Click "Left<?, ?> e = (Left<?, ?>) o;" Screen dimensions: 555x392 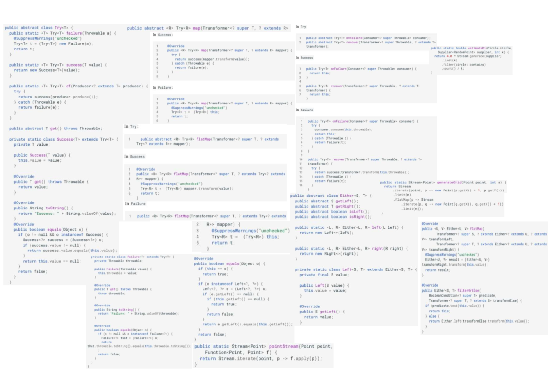click(x=235, y=289)
